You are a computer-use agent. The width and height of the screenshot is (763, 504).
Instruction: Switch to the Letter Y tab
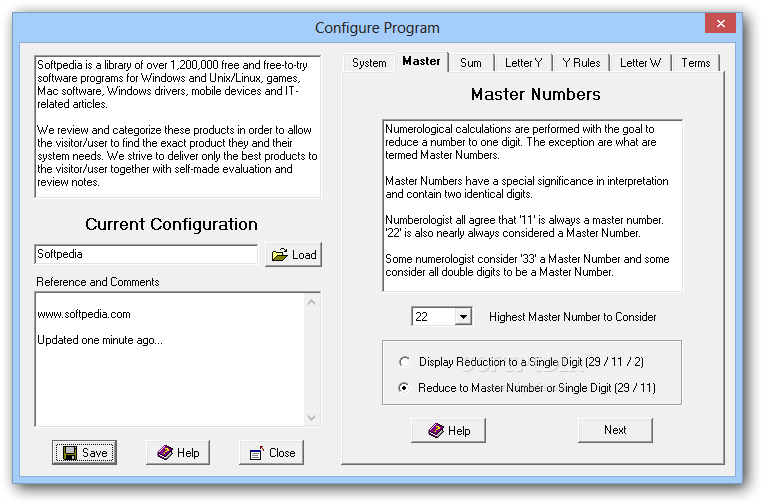click(524, 63)
